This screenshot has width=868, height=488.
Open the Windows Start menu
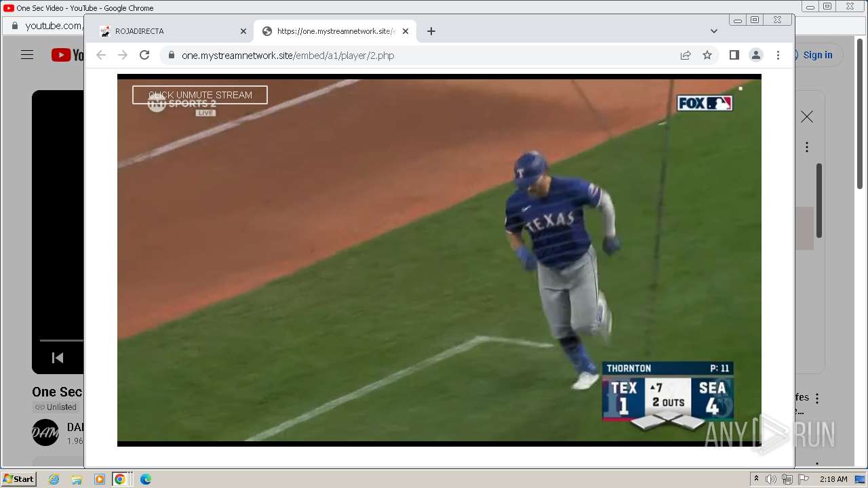tap(18, 479)
